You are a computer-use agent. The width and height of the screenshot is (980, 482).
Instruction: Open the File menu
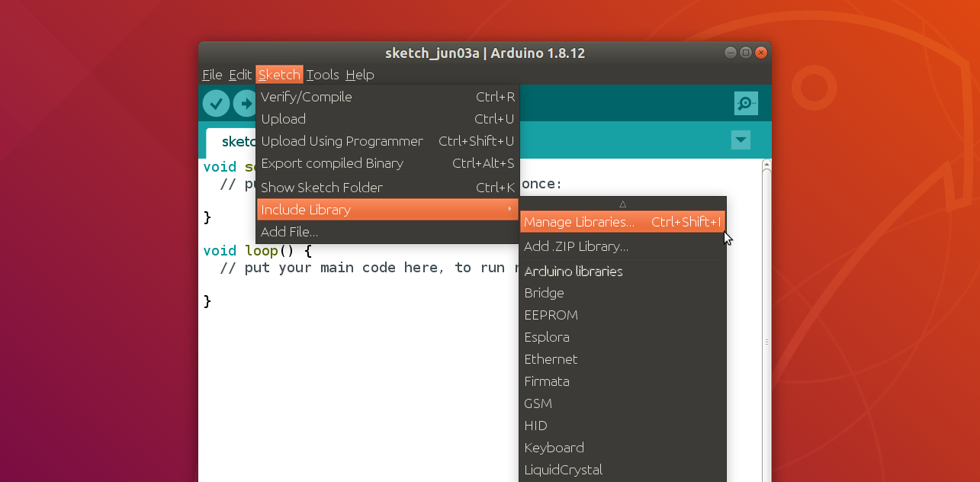[212, 75]
